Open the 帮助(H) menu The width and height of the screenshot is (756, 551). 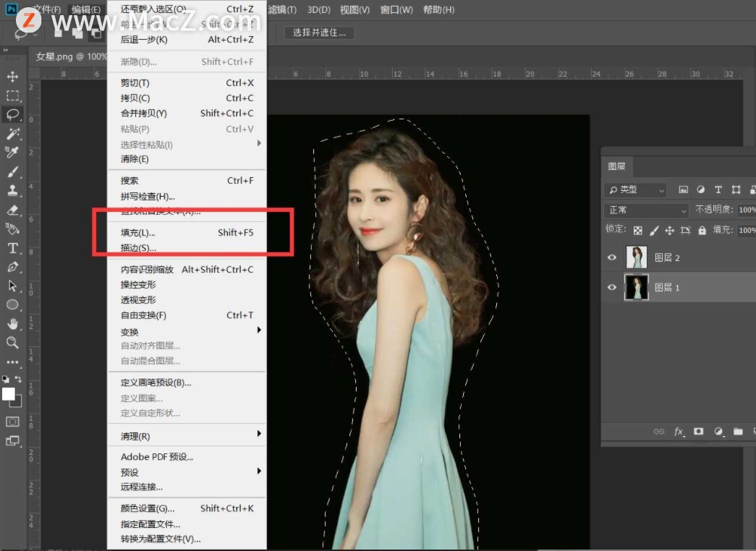pos(438,9)
